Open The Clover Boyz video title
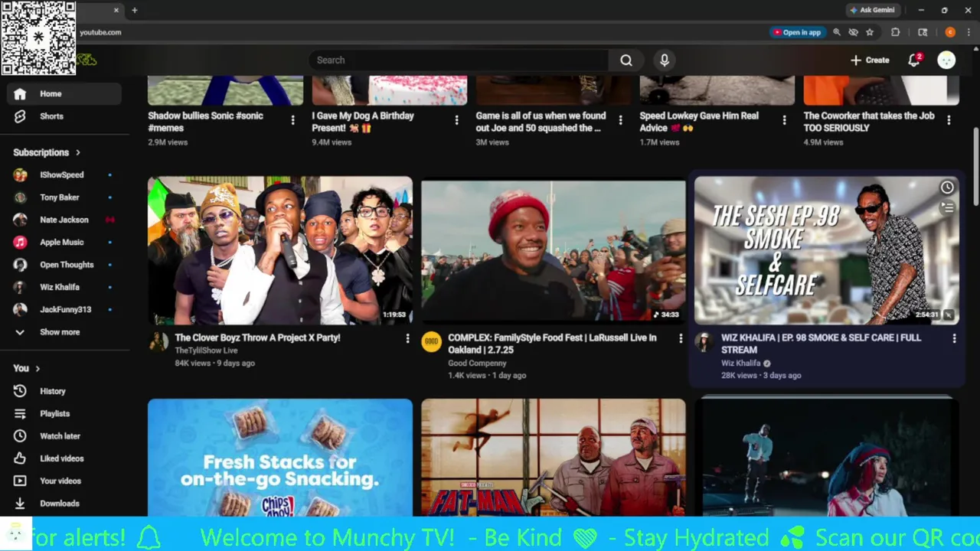 [257, 337]
